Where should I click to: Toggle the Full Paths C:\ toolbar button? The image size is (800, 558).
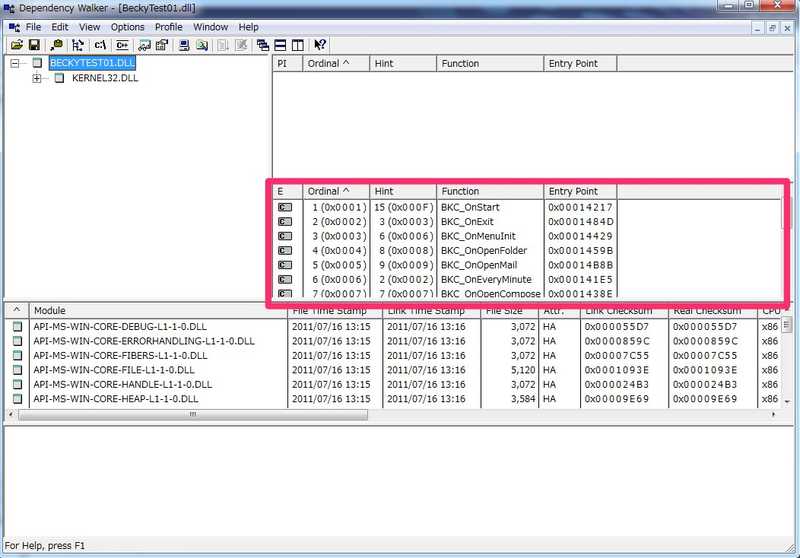[100, 45]
